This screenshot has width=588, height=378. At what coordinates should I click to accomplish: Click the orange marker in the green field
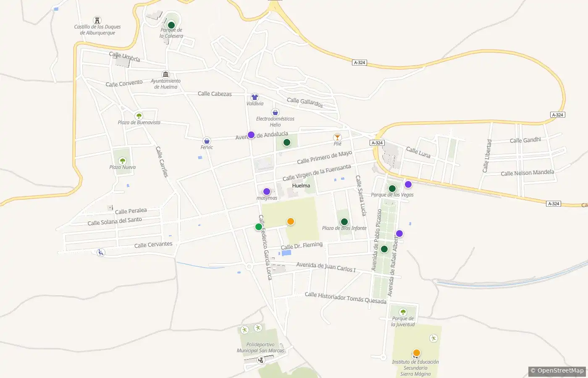click(x=291, y=221)
